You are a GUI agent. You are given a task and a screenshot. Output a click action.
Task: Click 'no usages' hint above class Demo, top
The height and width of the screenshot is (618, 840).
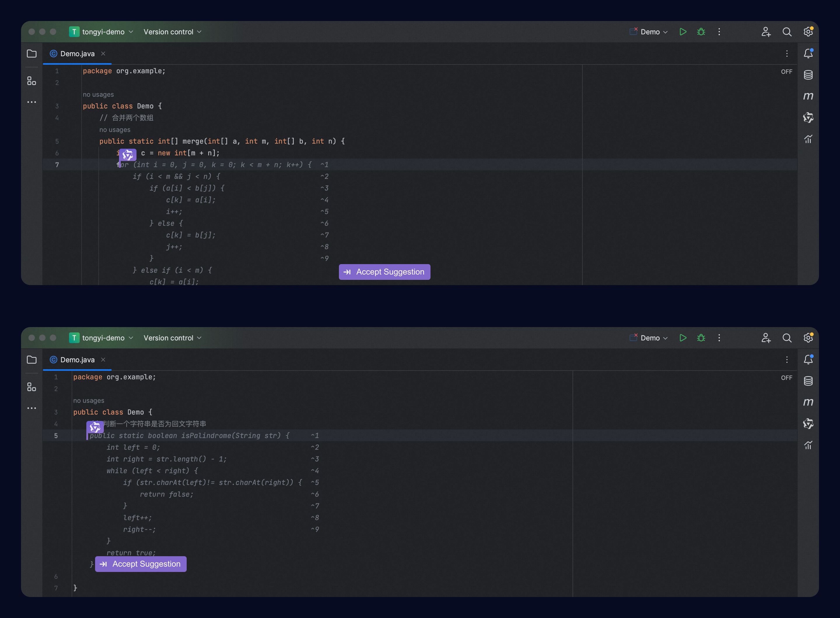tap(98, 94)
